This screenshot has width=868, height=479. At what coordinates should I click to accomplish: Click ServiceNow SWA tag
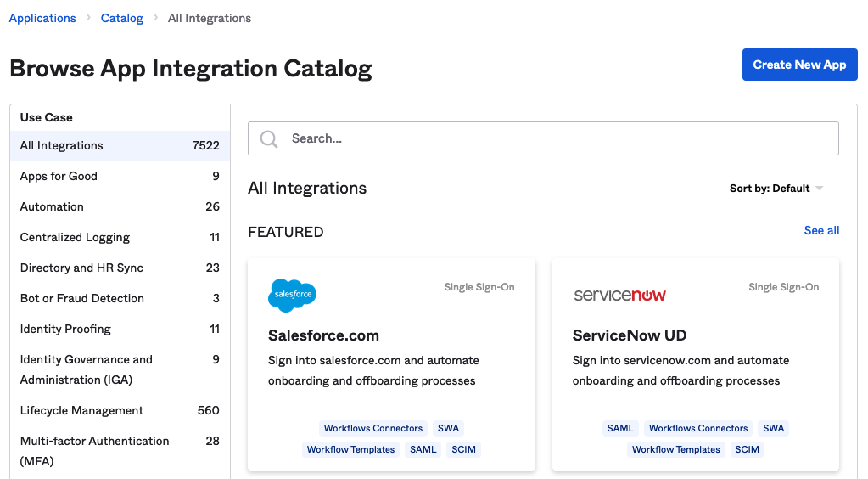pos(773,429)
